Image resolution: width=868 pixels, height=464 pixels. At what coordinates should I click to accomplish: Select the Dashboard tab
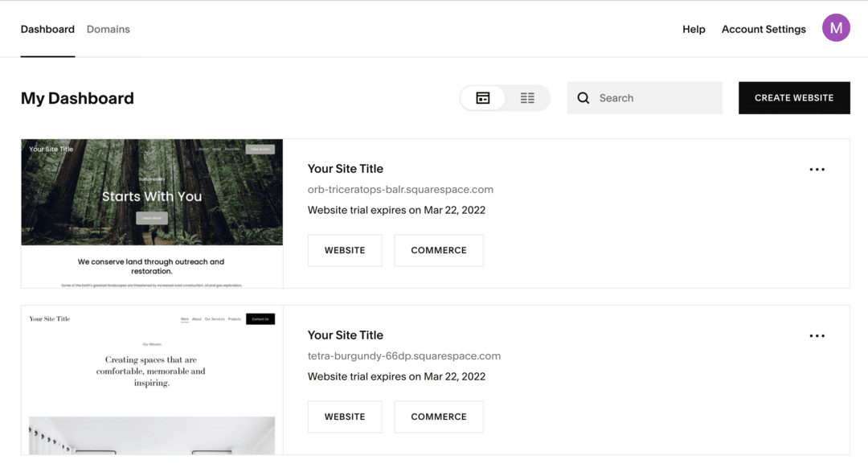pyautogui.click(x=47, y=29)
